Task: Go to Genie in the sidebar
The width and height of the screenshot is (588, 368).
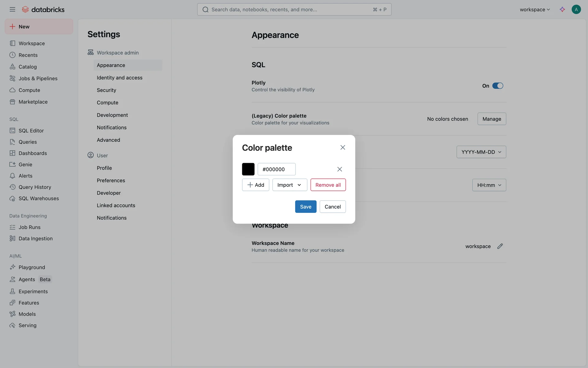Action: click(25, 165)
